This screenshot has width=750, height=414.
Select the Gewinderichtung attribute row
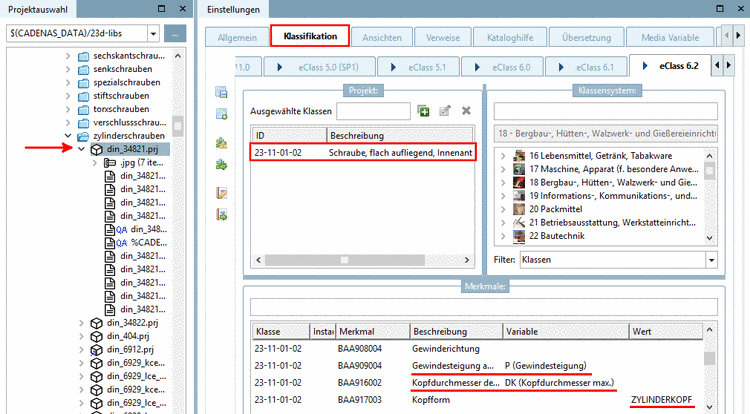(477, 349)
